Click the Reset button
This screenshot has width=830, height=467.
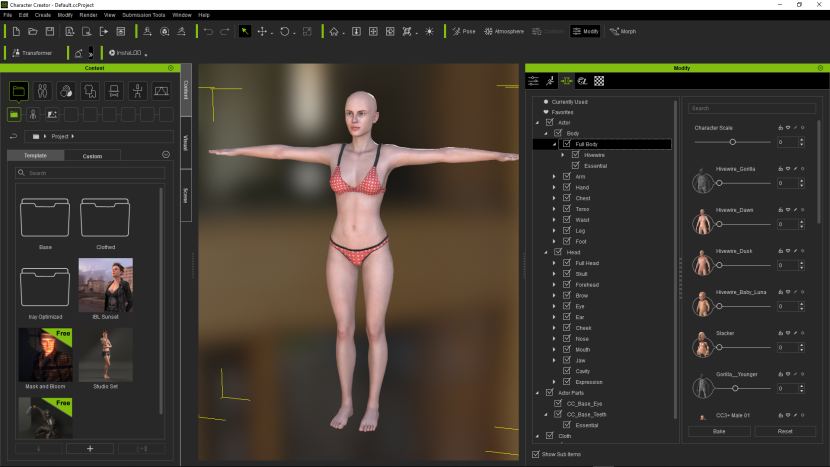pyautogui.click(x=785, y=431)
